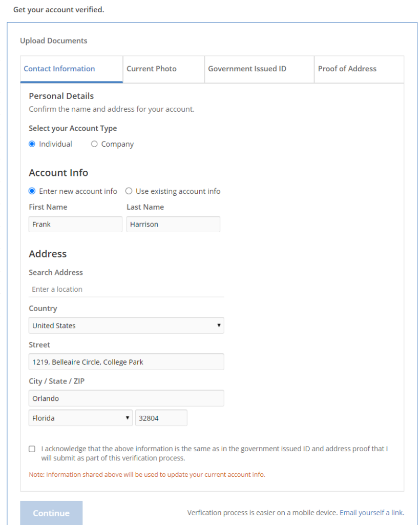Click the Country dropdown arrow

219,326
